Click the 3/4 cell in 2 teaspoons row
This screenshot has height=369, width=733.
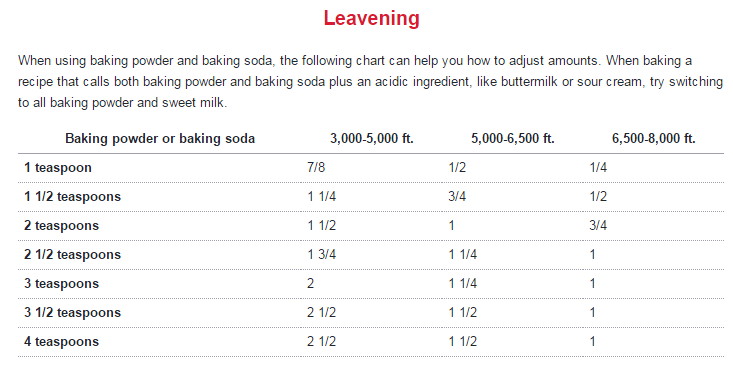598,225
